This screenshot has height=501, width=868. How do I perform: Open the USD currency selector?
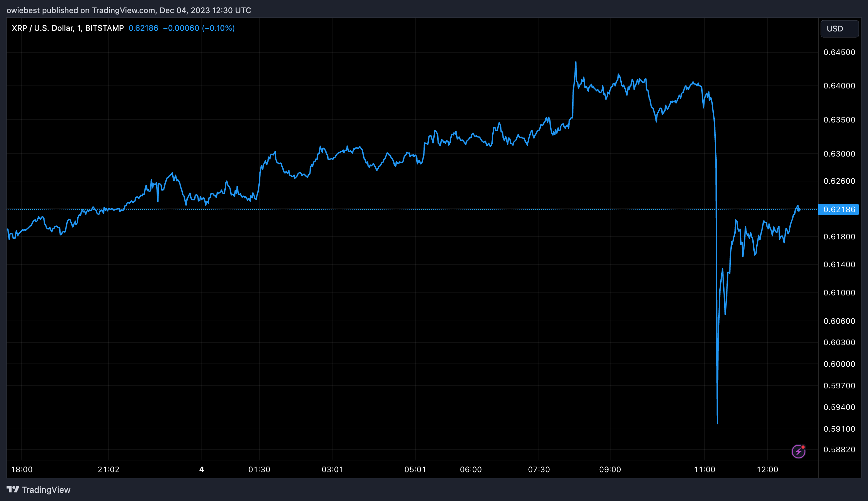click(x=839, y=28)
